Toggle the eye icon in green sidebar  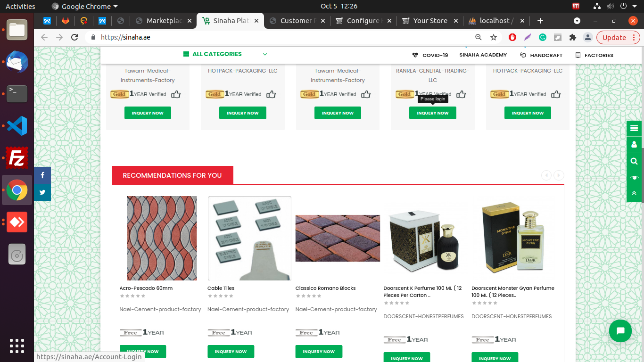click(634, 177)
